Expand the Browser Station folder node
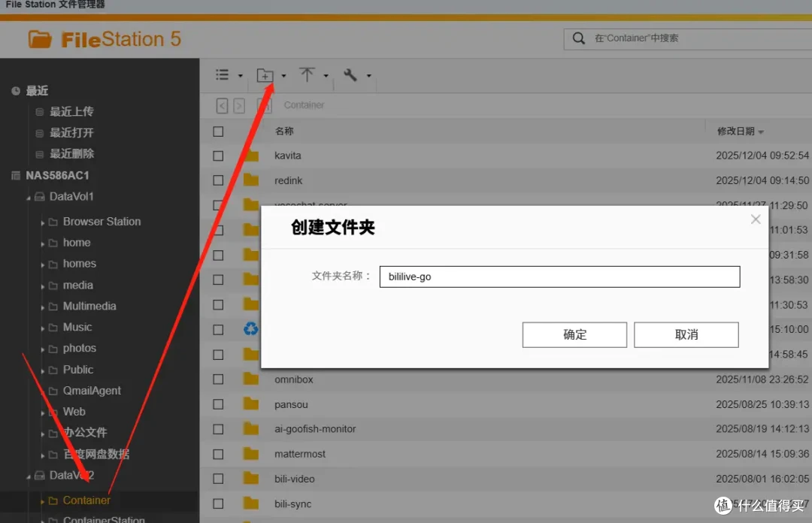This screenshot has width=812, height=523. 42,222
